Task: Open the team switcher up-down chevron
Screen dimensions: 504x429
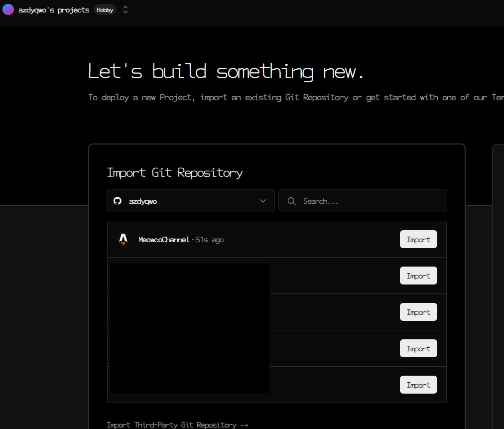Action: pos(126,10)
